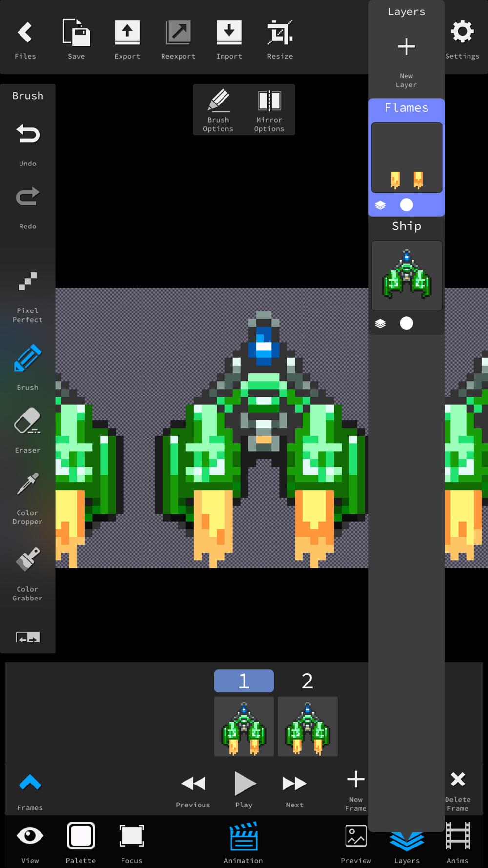Screen dimensions: 488x868
Task: Open the Resize canvas tool
Action: [280, 40]
